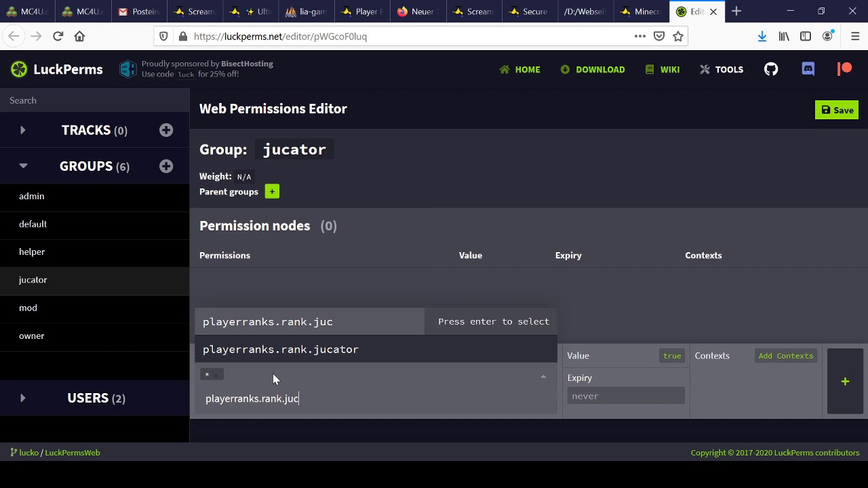Edit the group Weight N/A value
This screenshot has width=868, height=488.
pyautogui.click(x=244, y=177)
